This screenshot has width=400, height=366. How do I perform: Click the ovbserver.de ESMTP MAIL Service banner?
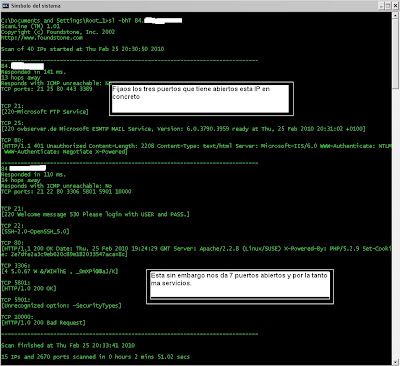coord(183,129)
